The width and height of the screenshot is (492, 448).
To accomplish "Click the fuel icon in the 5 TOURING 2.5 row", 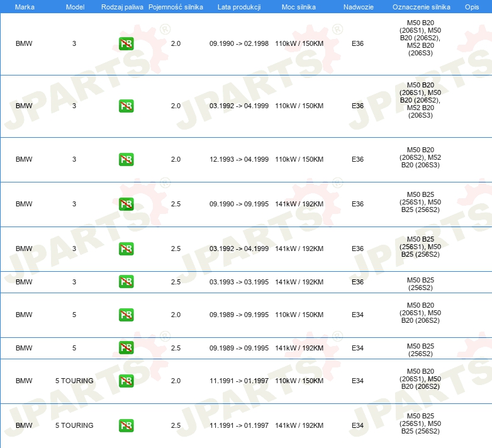I will click(x=126, y=425).
